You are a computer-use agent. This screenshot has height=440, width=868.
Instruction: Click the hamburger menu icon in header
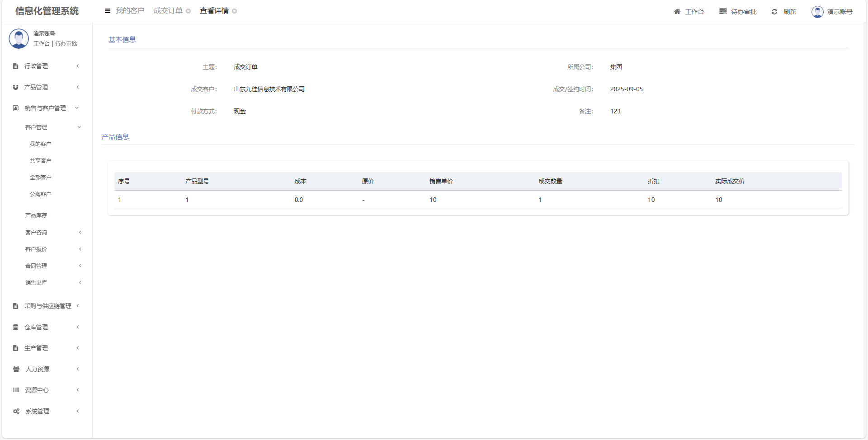point(108,11)
